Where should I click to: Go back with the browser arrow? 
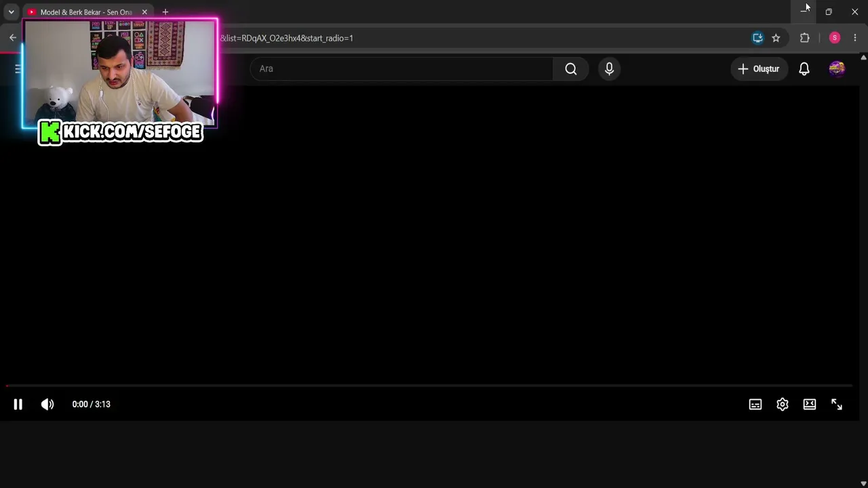point(12,38)
